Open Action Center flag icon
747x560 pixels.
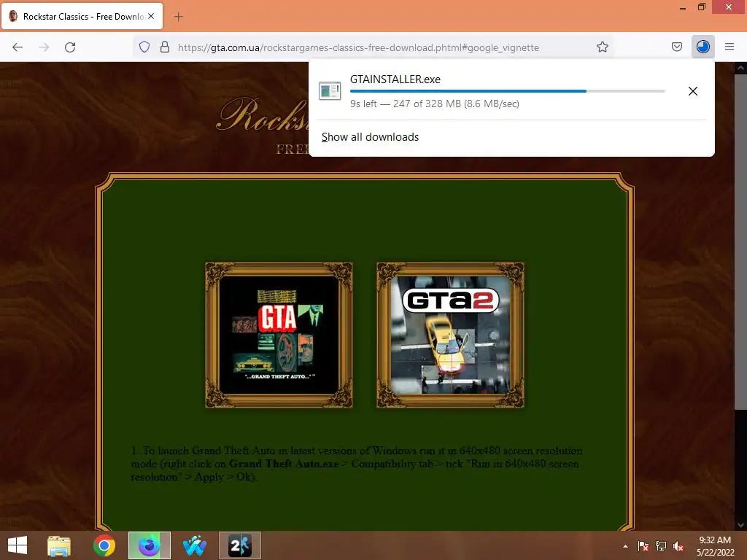643,546
